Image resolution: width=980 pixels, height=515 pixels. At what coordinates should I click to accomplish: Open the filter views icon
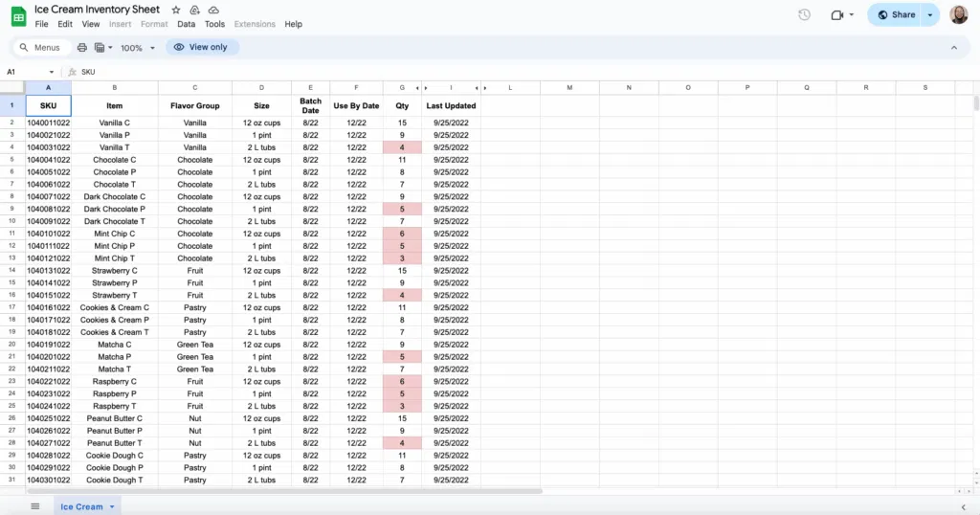pos(100,48)
